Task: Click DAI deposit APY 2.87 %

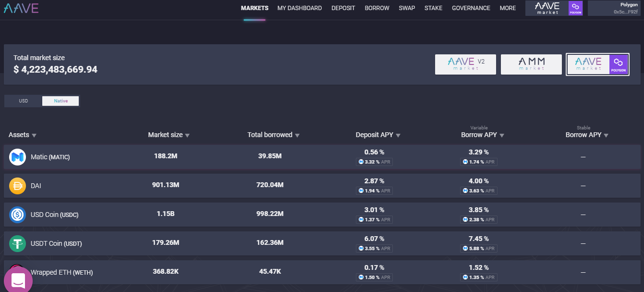Action: pyautogui.click(x=375, y=181)
